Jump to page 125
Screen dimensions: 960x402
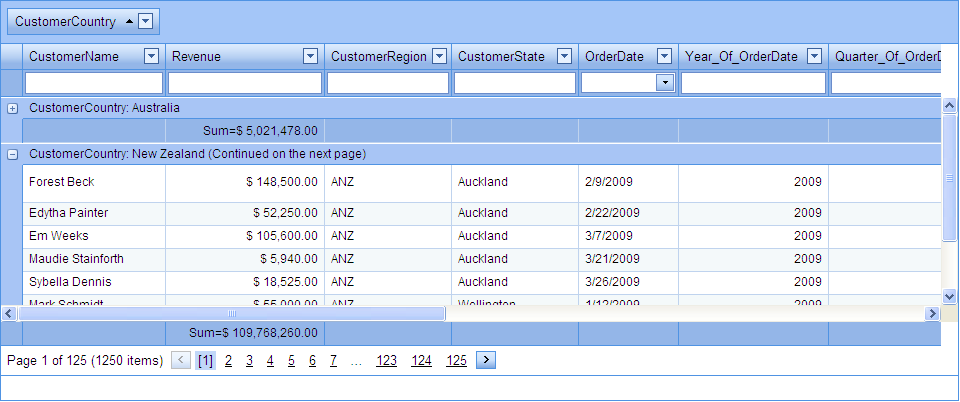click(x=456, y=361)
